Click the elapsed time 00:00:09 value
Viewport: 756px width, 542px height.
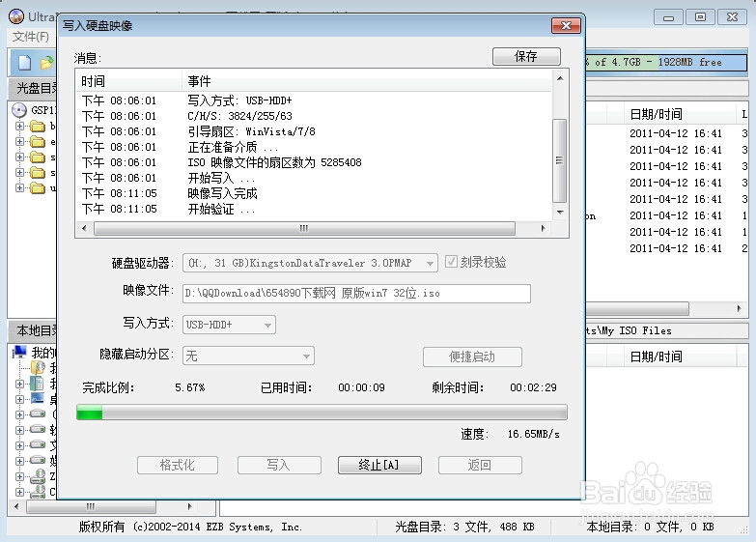tap(362, 387)
